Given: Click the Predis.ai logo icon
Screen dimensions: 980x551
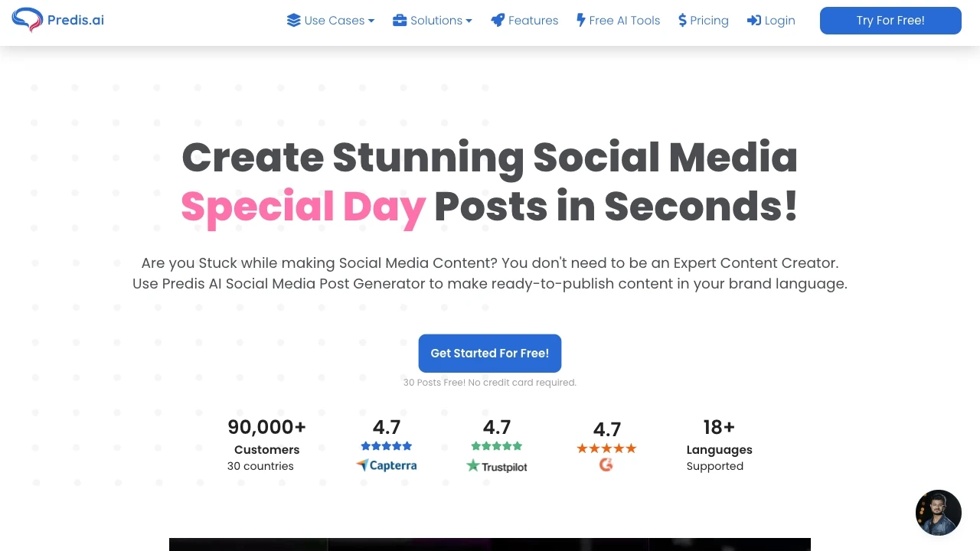Looking at the screenshot, I should [28, 19].
